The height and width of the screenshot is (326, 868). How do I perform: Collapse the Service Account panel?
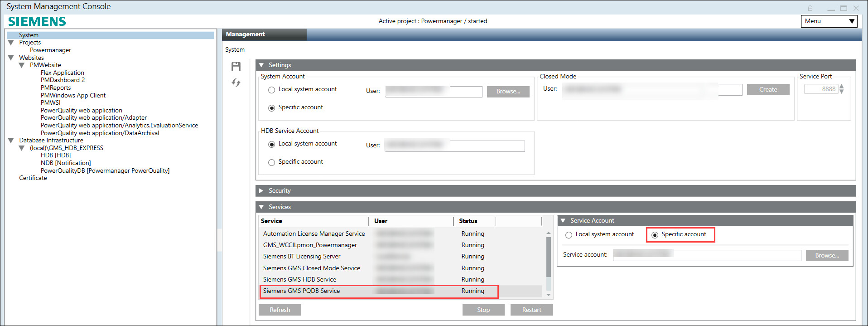pyautogui.click(x=563, y=221)
